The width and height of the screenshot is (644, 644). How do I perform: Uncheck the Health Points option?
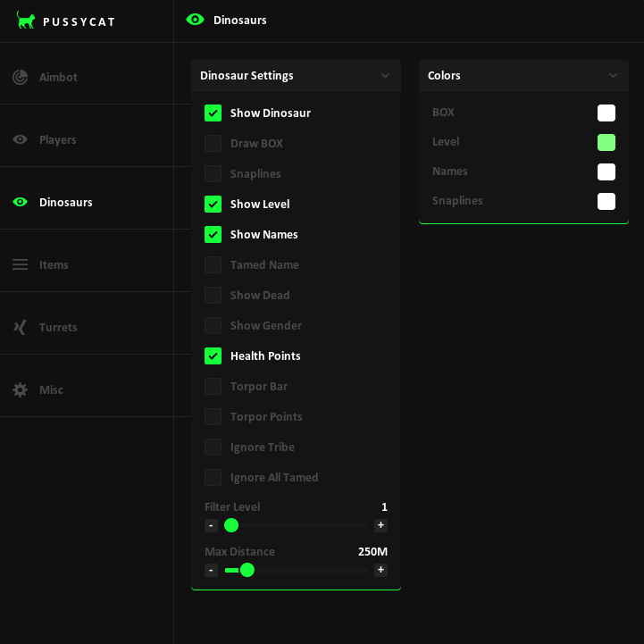[213, 356]
